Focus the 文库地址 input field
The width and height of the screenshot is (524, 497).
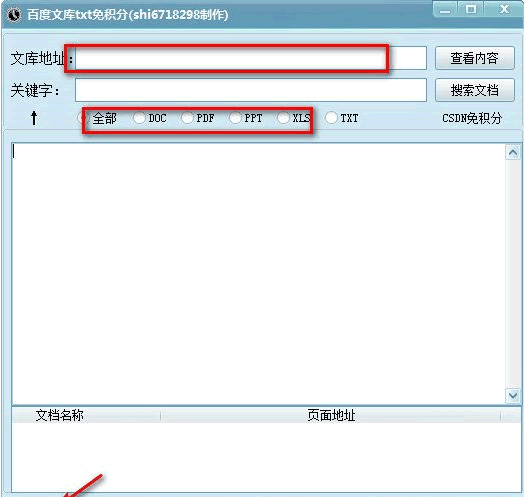point(251,58)
